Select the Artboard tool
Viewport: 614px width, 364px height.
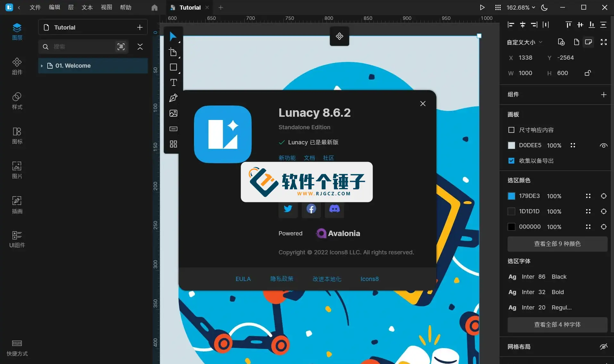173,52
